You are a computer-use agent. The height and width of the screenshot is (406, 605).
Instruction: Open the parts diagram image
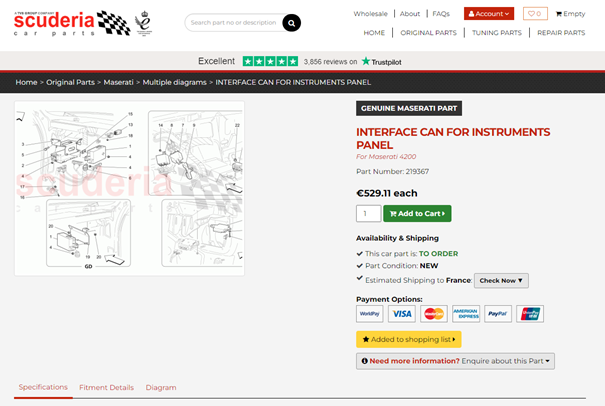pyautogui.click(x=129, y=188)
